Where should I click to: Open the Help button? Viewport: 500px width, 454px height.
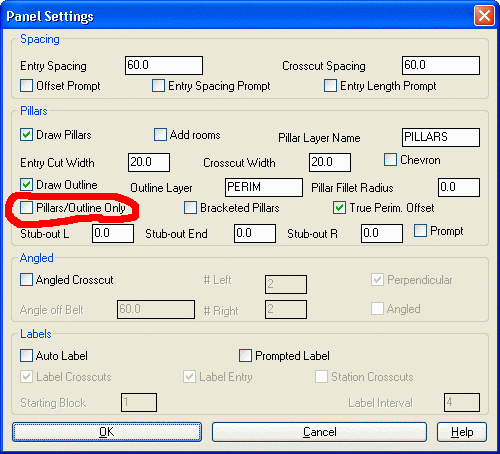click(462, 432)
